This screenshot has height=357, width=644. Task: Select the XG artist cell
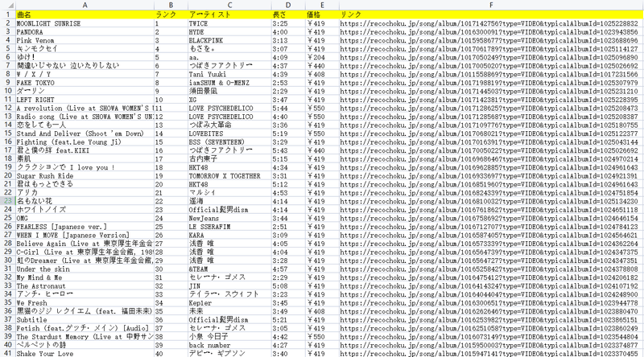coord(229,100)
